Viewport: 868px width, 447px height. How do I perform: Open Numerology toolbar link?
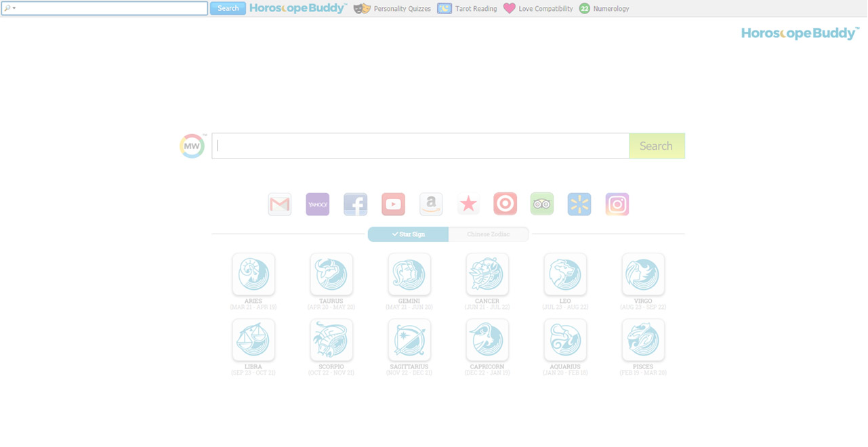click(611, 9)
